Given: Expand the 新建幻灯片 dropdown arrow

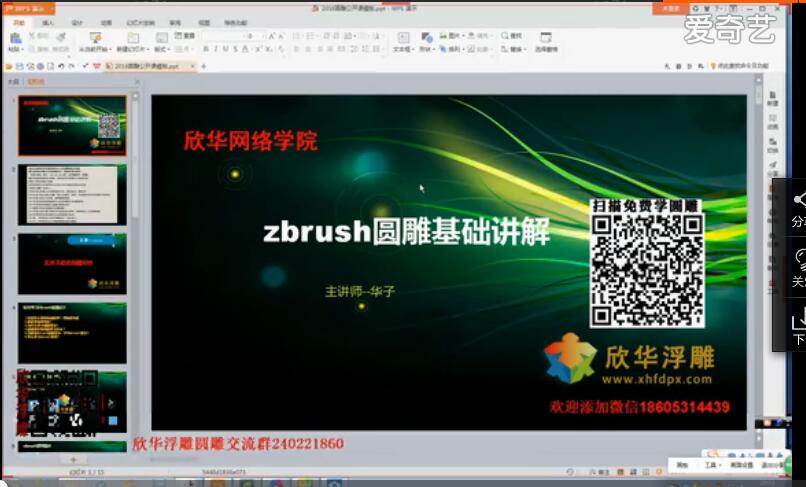Looking at the screenshot, I should pyautogui.click(x=148, y=49).
